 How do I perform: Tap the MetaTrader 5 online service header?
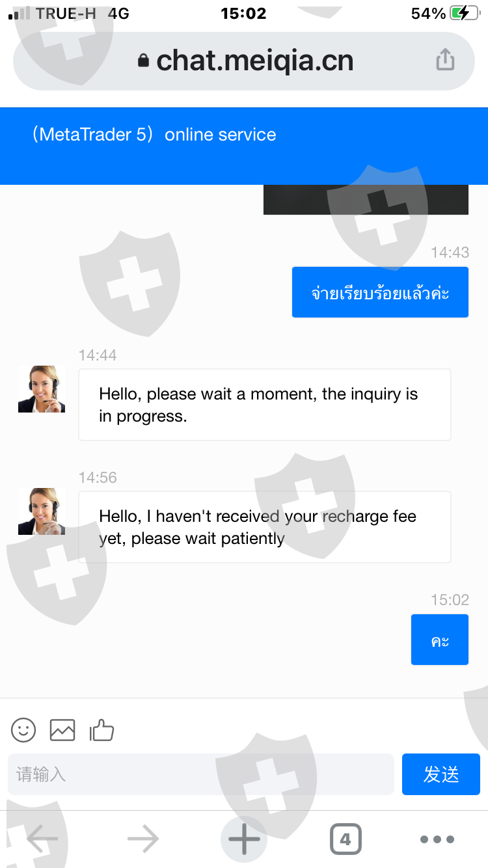[155, 135]
